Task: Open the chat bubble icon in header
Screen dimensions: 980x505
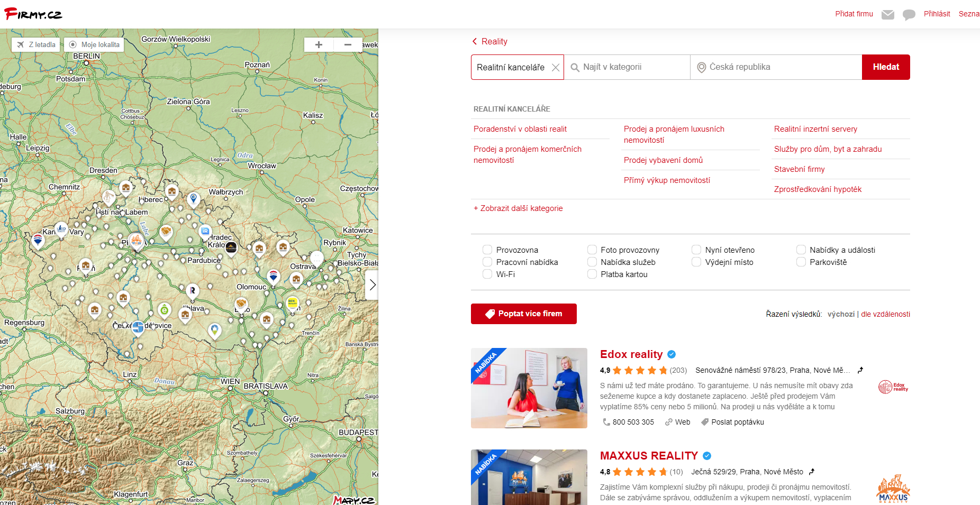Action: 909,15
